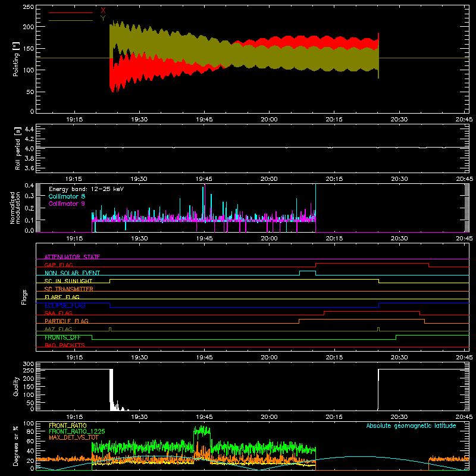Click "19:45" time label under Quality plot
The width and height of the screenshot is (476, 476).
tap(204, 417)
